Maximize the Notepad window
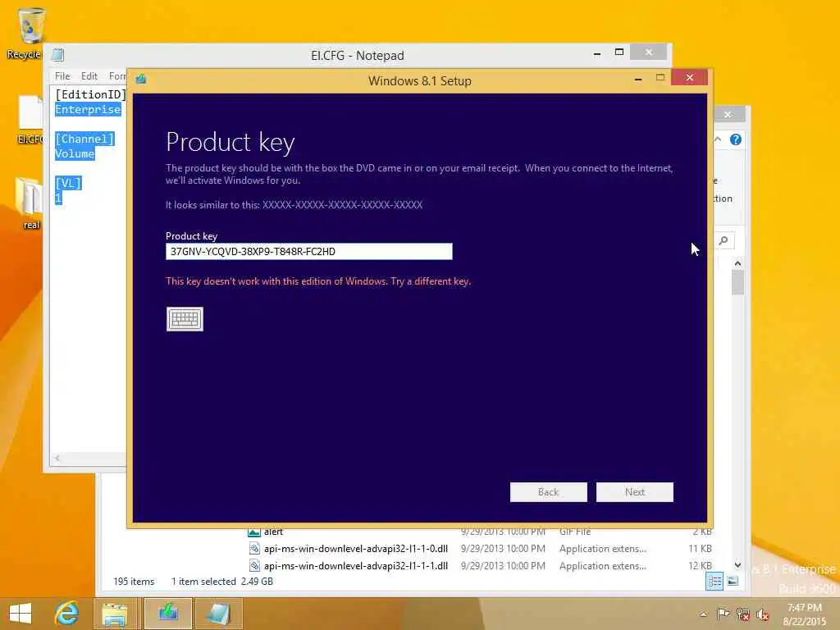Screen dimensions: 840x630 [x=619, y=52]
